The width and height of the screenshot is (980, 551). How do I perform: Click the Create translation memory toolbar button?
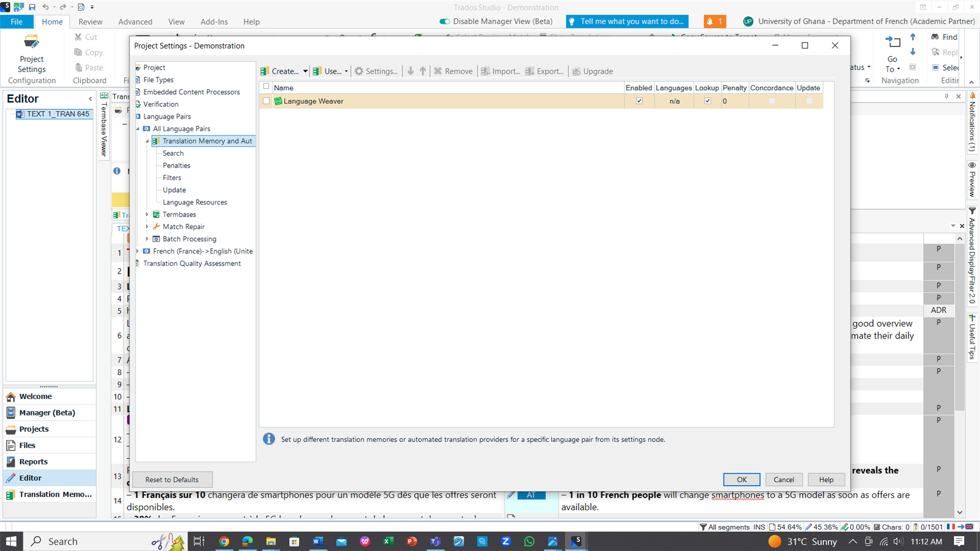280,71
